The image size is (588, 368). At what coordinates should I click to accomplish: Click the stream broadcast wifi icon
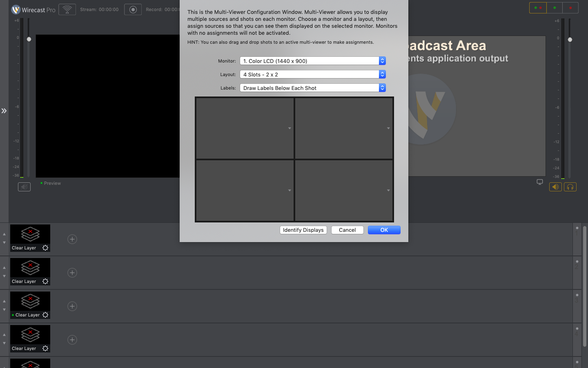click(67, 9)
